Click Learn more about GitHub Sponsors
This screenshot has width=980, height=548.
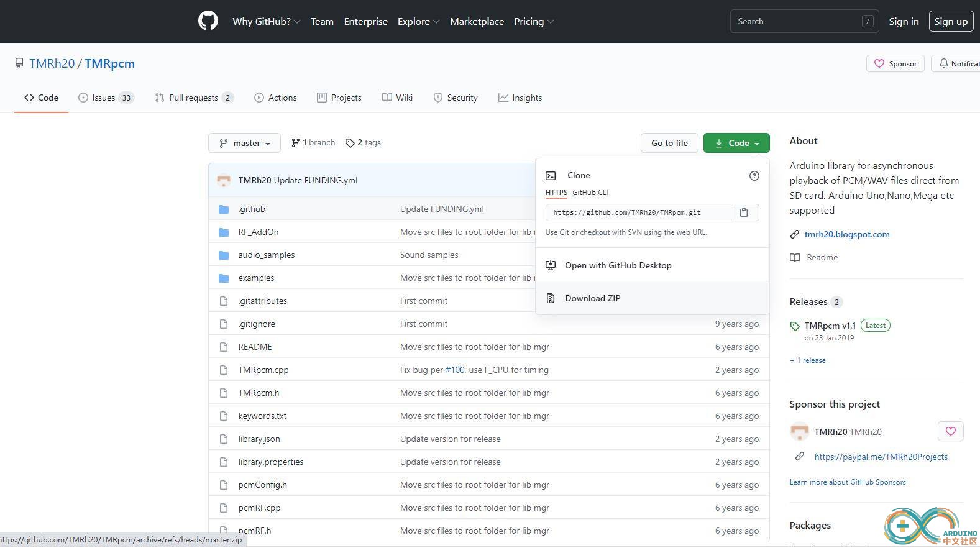click(x=848, y=482)
